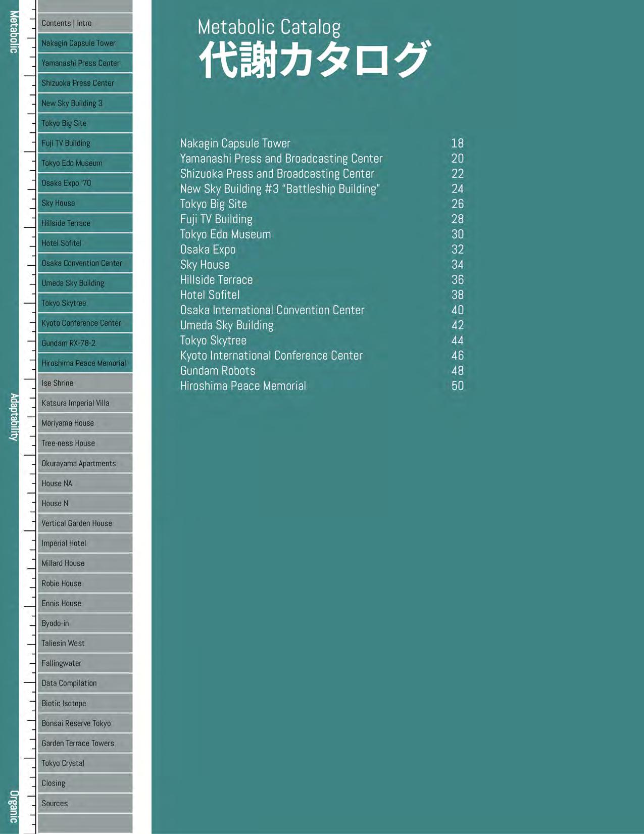Click the Metabolic Catalog heading
Screen dimensions: 644x834
click(269, 27)
